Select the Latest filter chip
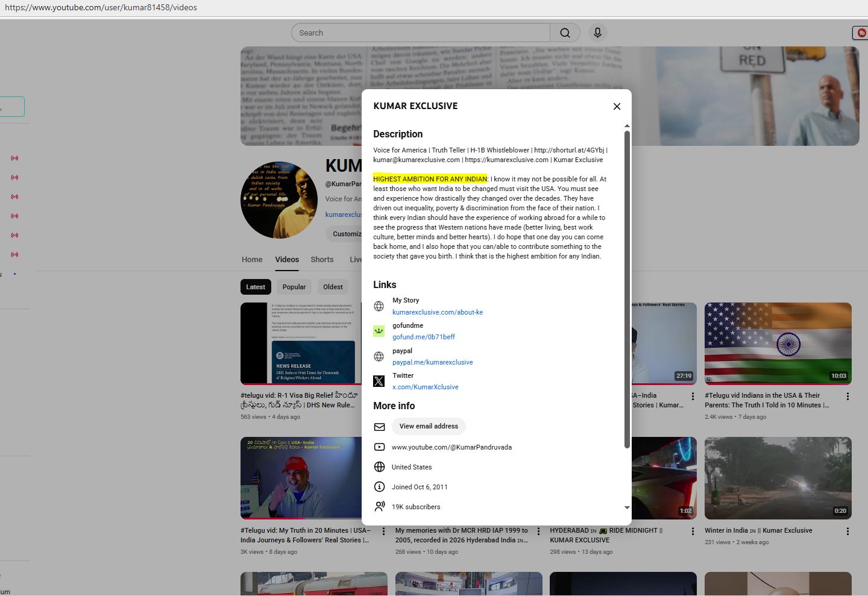This screenshot has width=868, height=596. pyautogui.click(x=256, y=287)
